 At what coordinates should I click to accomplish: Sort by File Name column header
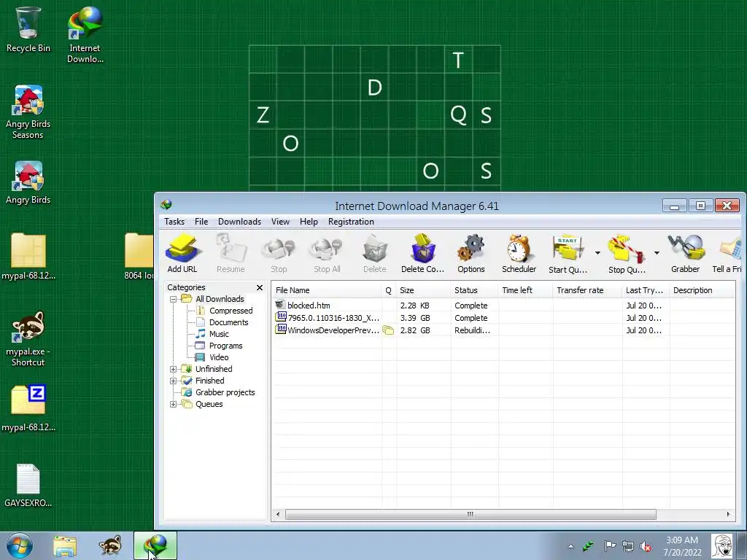pyautogui.click(x=326, y=290)
